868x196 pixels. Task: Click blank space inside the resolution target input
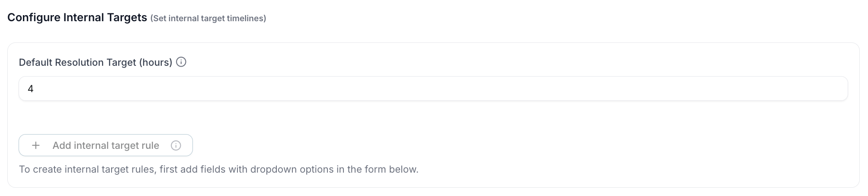[x=519, y=89]
